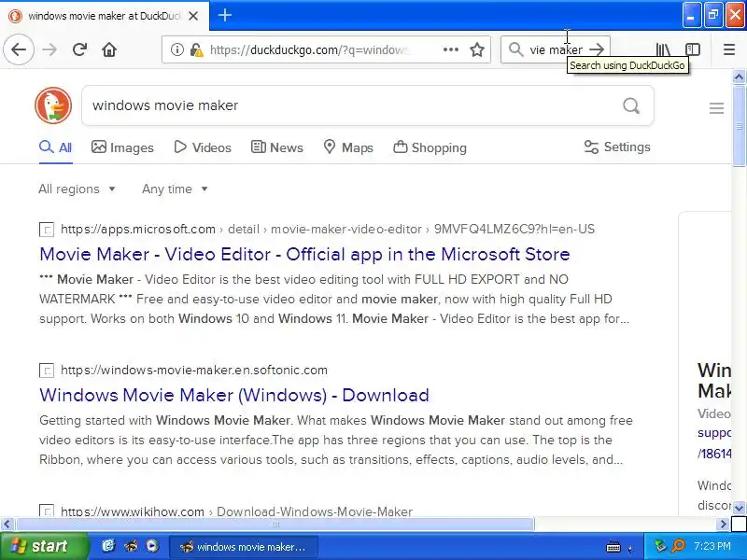Open the Library icon in toolbar
Viewport: 747px width, 560px height.
(x=663, y=49)
